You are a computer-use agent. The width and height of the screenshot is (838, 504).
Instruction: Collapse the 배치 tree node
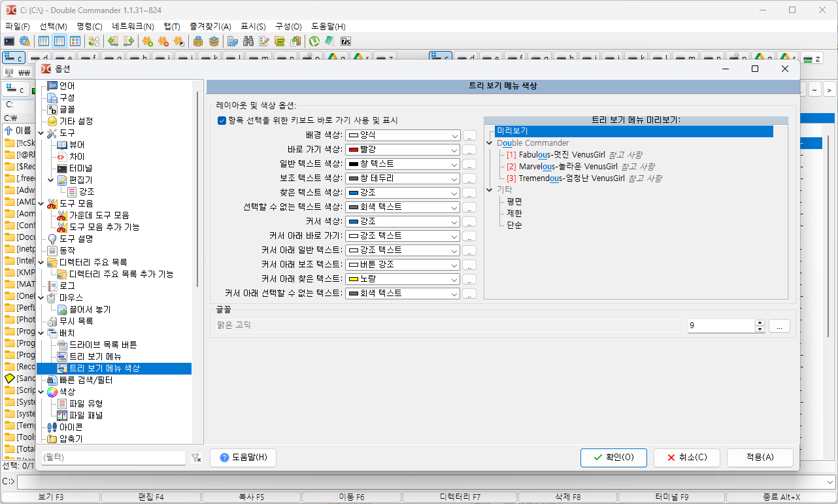pos(41,333)
